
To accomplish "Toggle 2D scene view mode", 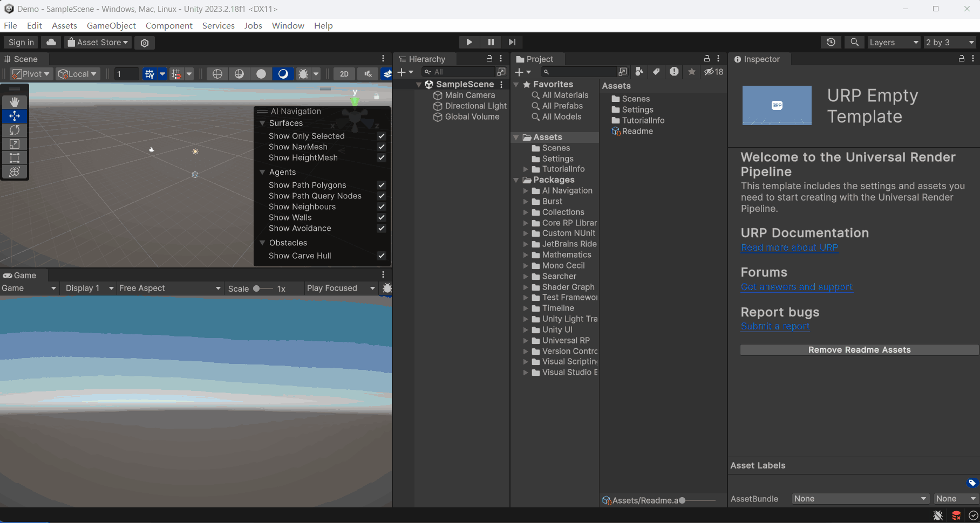I will pos(344,74).
